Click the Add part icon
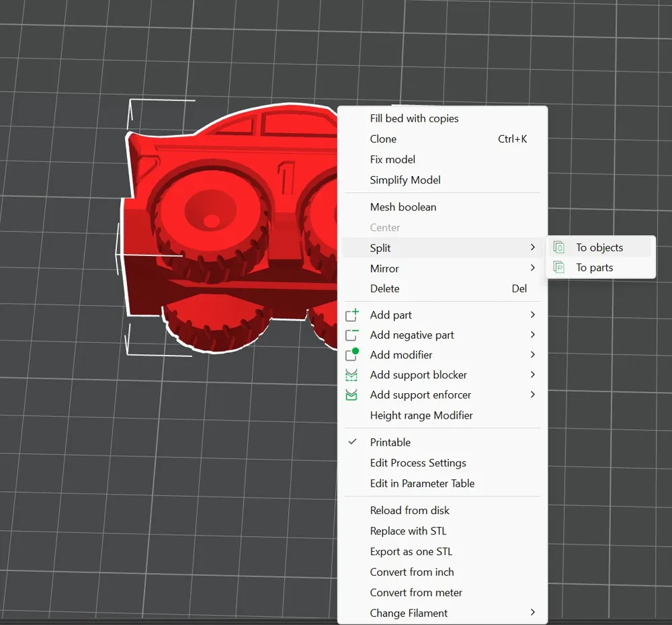Image resolution: width=672 pixels, height=625 pixels. 352,315
